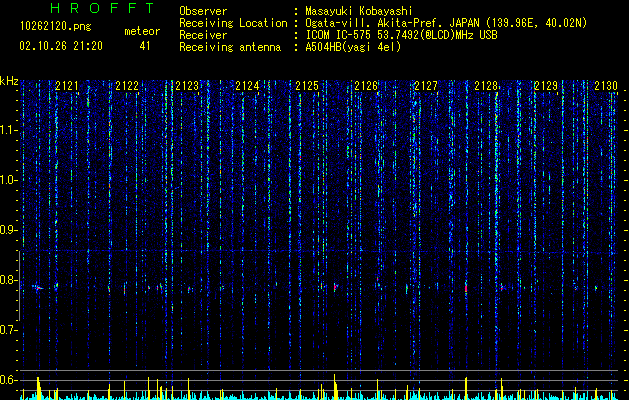Screen dimensions: 629x400
Task: Click the 2125 time marker
Action: (x=307, y=86)
